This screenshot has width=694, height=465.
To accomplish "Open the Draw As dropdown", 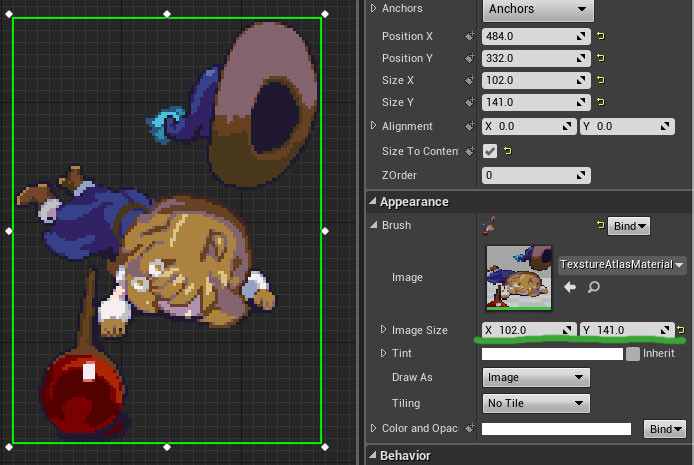I will tap(536, 377).
